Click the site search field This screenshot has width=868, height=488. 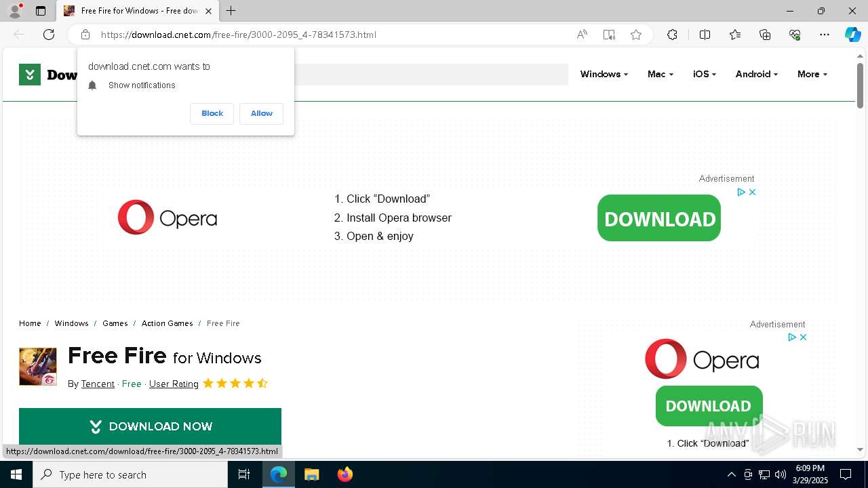(x=431, y=75)
